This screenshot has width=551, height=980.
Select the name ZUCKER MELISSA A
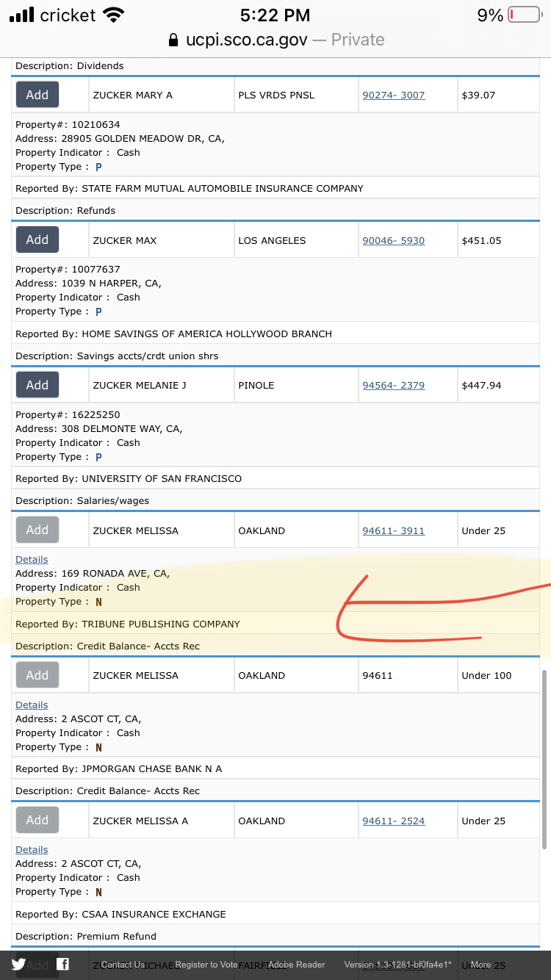(x=140, y=821)
